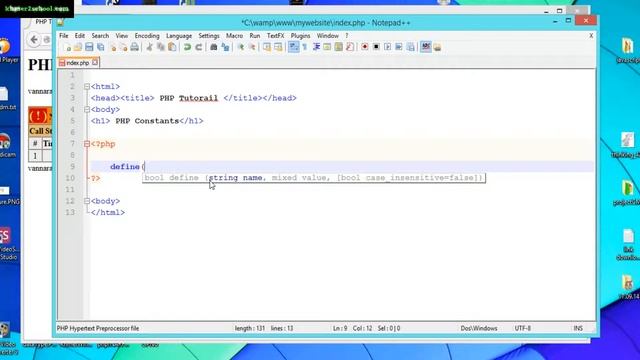Toggle the Function List toolbar icon
640x360 pixels.
(x=350, y=47)
